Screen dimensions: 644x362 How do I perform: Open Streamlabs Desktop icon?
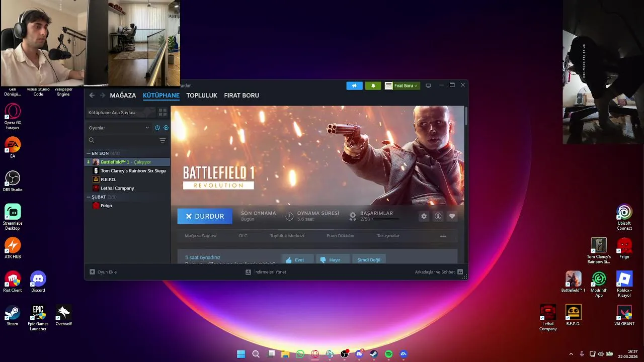pyautogui.click(x=13, y=217)
